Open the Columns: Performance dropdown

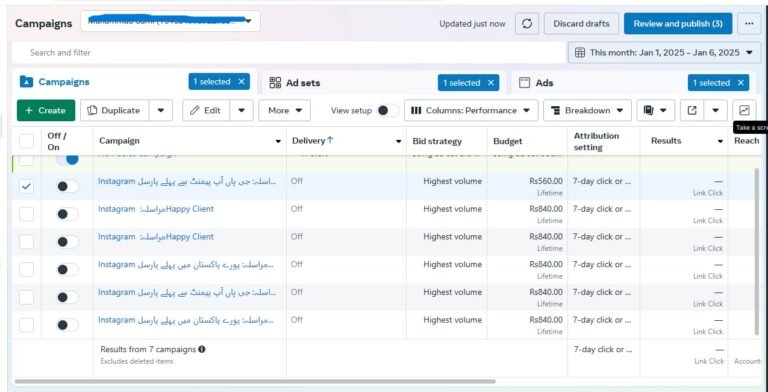(x=471, y=110)
